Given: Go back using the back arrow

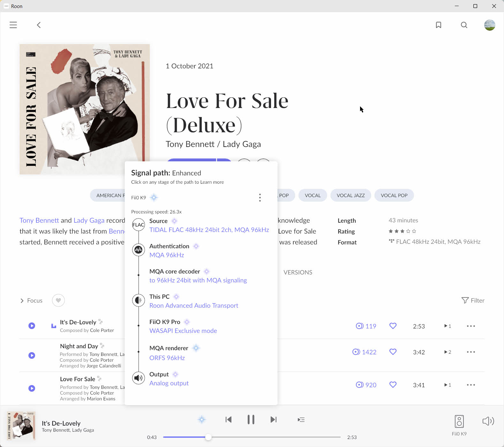Looking at the screenshot, I should (x=39, y=25).
